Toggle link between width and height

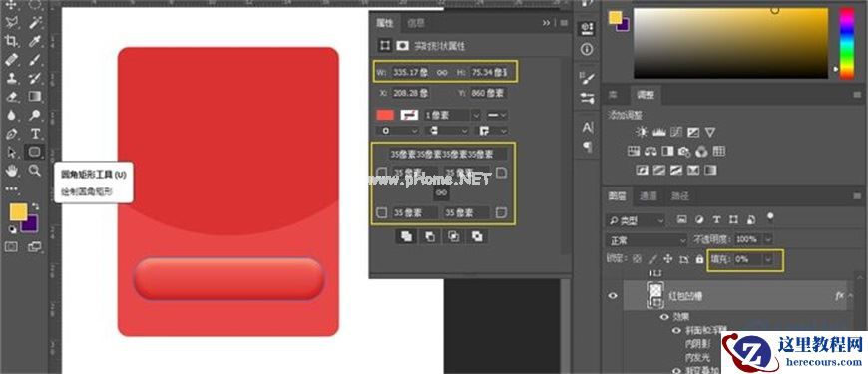pos(441,72)
